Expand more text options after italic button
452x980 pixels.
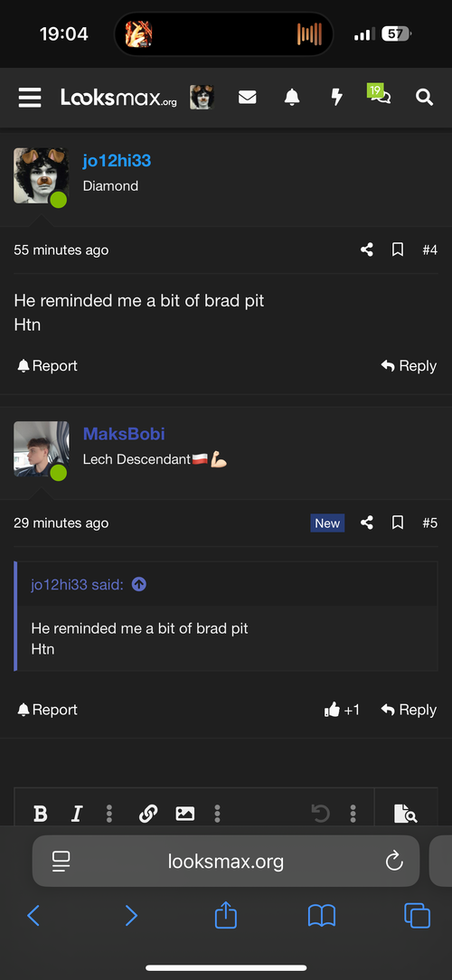click(x=109, y=813)
